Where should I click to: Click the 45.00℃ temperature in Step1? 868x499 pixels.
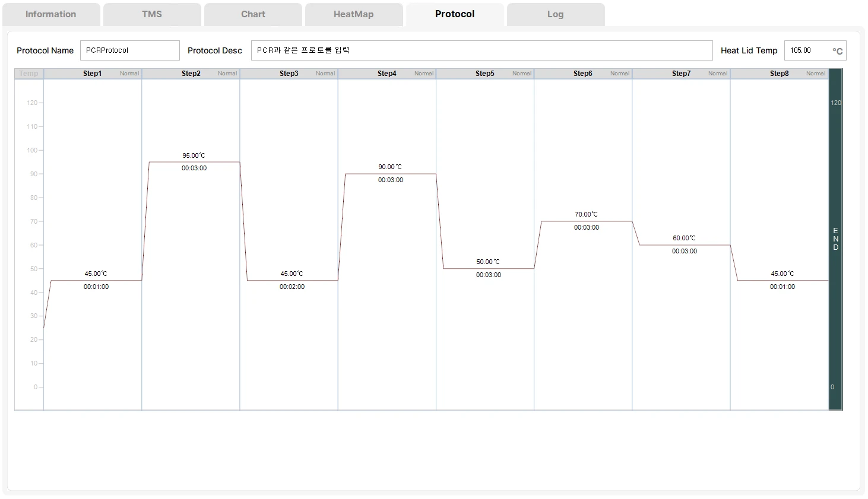point(96,274)
